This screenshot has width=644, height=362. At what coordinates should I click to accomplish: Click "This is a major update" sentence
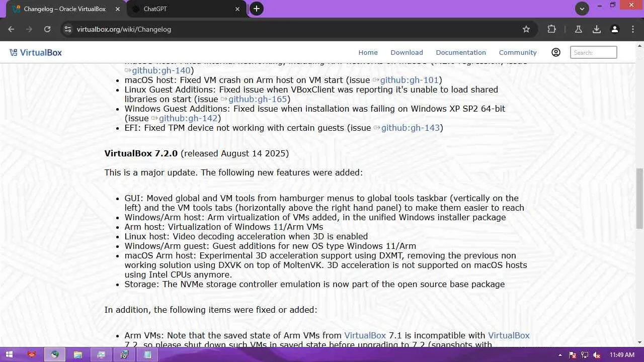[x=233, y=172]
